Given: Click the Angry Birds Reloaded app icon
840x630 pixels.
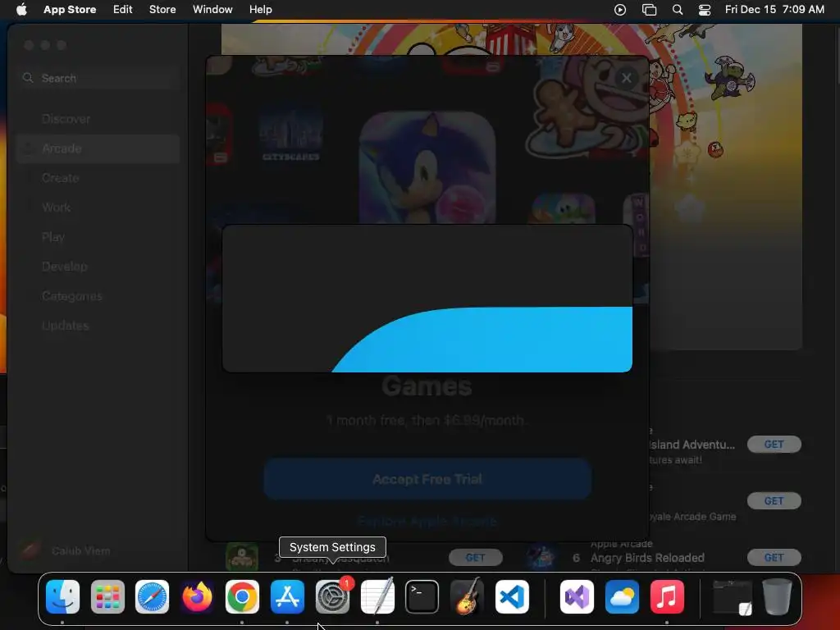Looking at the screenshot, I should (x=541, y=557).
